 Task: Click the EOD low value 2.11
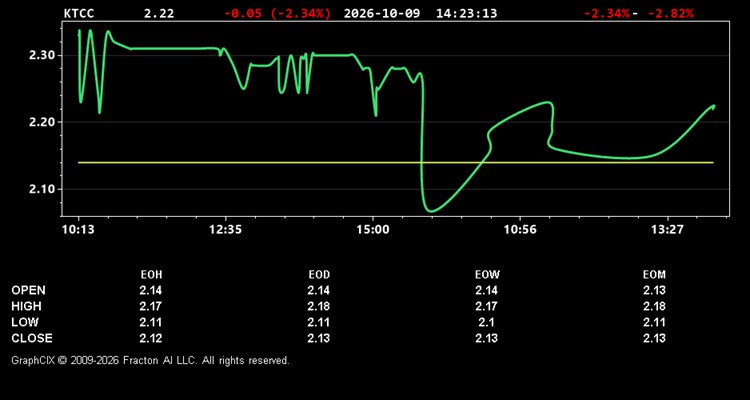(319, 322)
